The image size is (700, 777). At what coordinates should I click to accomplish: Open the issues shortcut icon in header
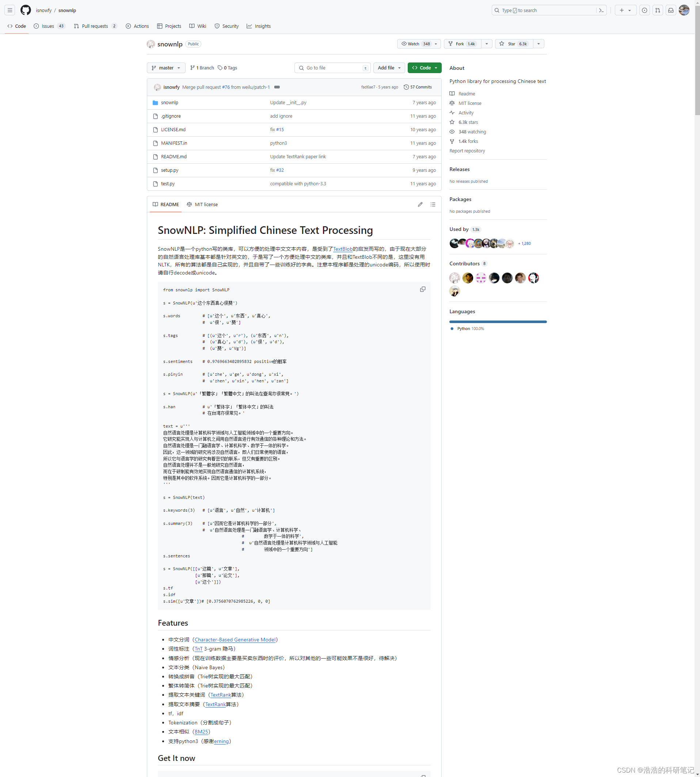644,10
